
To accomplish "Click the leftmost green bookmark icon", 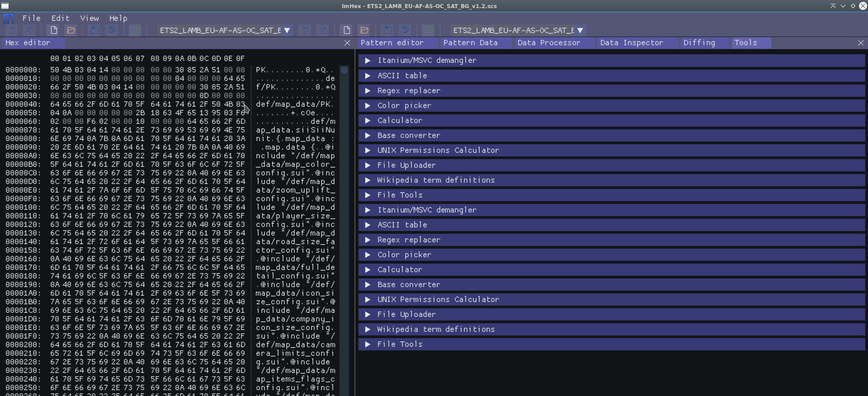I will tap(135, 30).
